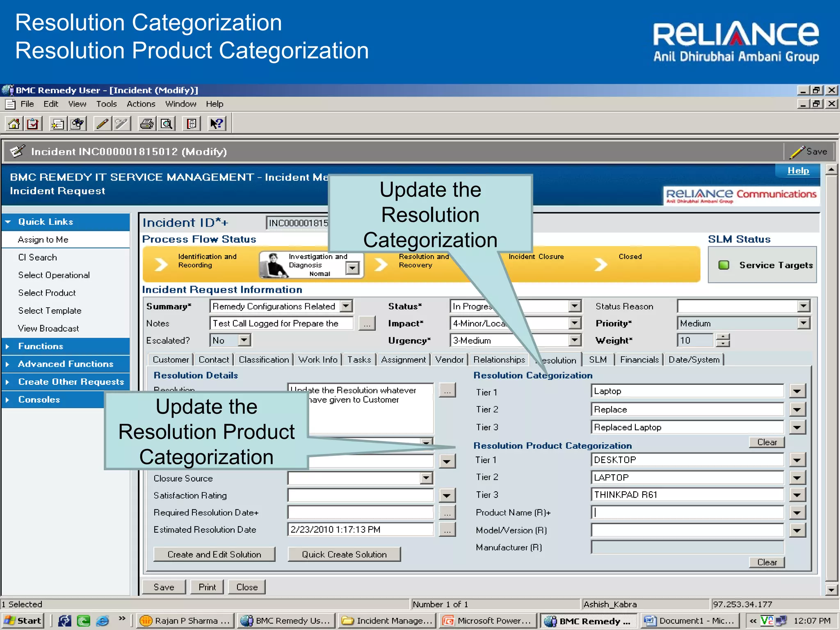
Task: Click the clipboard checklist toolbar icon
Action: point(33,123)
